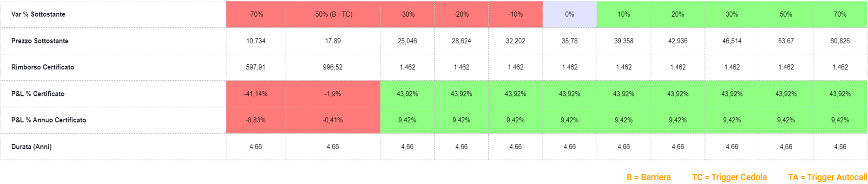The height and width of the screenshot is (184, 868).
Task: Click the 597,91 reimbursement value
Action: coord(256,67)
